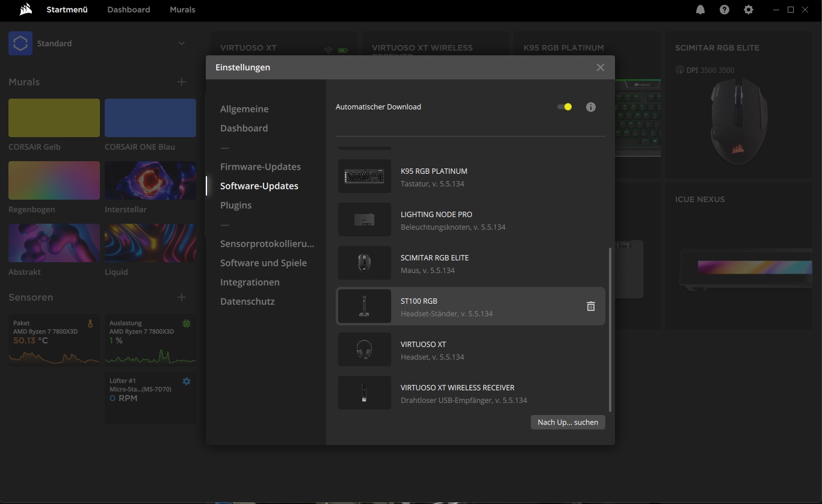
Task: Open the settings gear in top bar
Action: 749,10
